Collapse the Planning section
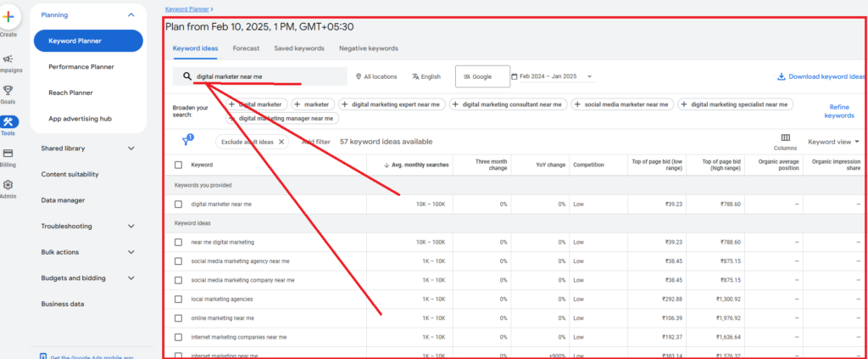Image resolution: width=868 pixels, height=359 pixels. tap(131, 15)
